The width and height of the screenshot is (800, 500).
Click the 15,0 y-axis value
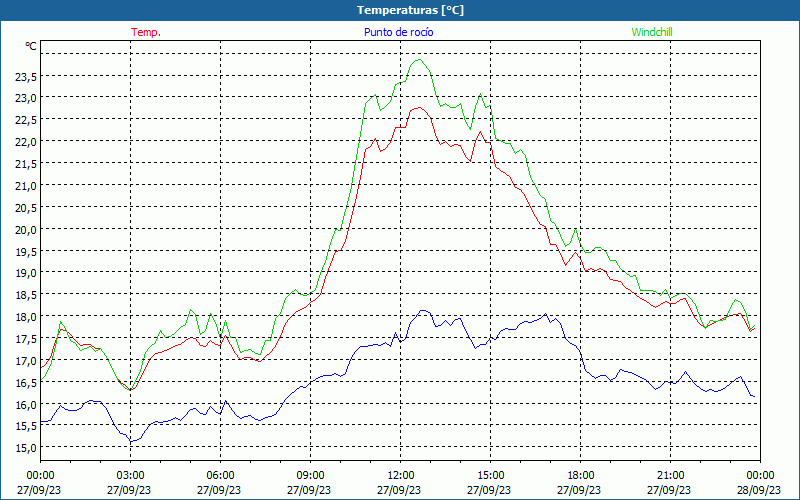pos(26,448)
